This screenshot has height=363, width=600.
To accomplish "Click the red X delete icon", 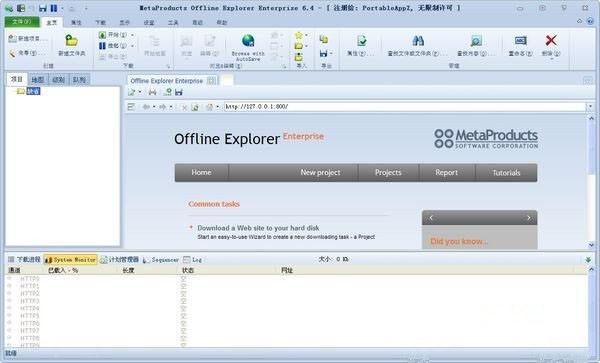I will (551, 40).
